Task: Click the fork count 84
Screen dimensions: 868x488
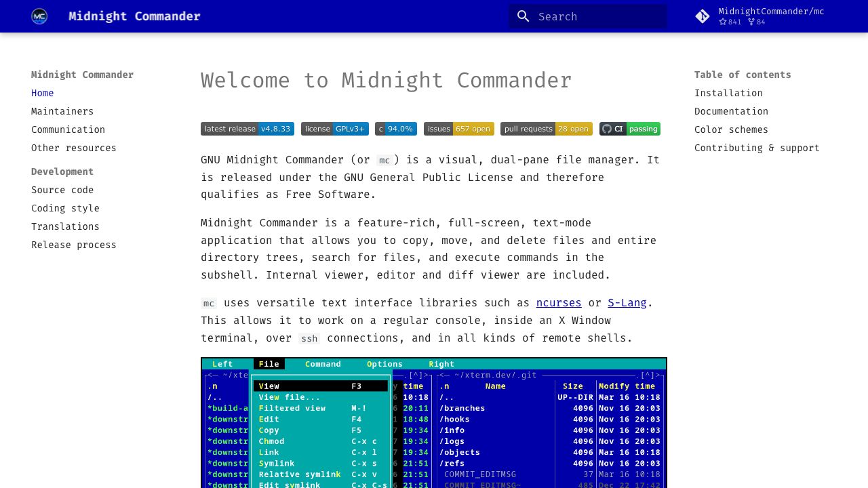Action: tap(757, 22)
